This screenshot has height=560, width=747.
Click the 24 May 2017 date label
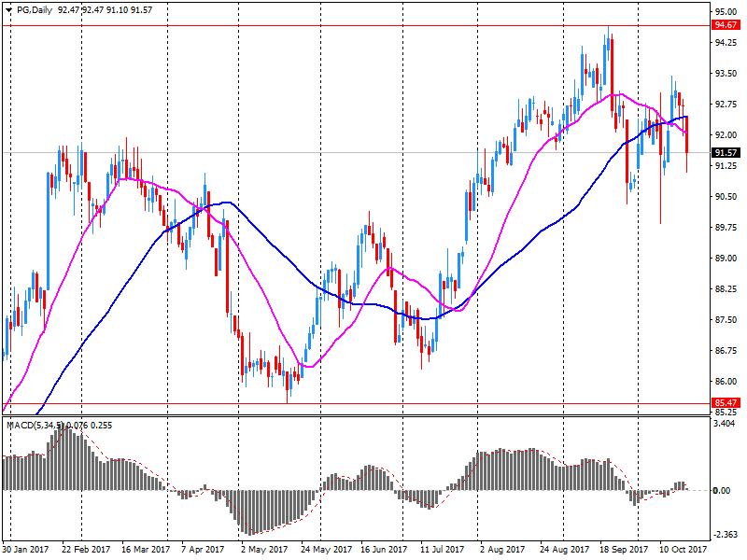(x=326, y=550)
